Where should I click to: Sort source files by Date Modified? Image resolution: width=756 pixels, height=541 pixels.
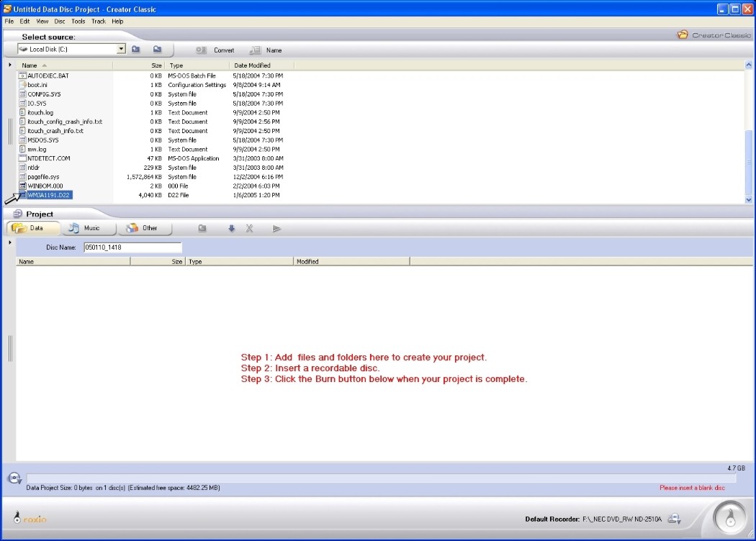pos(262,65)
